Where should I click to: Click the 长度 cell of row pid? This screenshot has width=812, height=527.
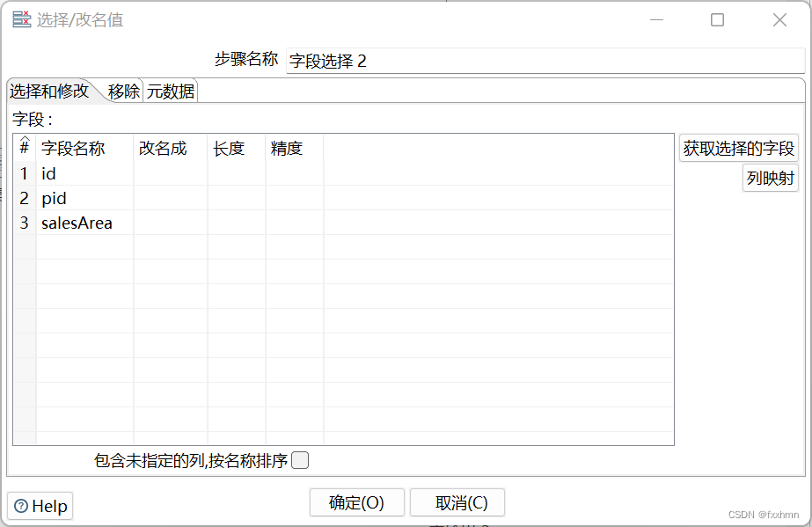point(237,198)
